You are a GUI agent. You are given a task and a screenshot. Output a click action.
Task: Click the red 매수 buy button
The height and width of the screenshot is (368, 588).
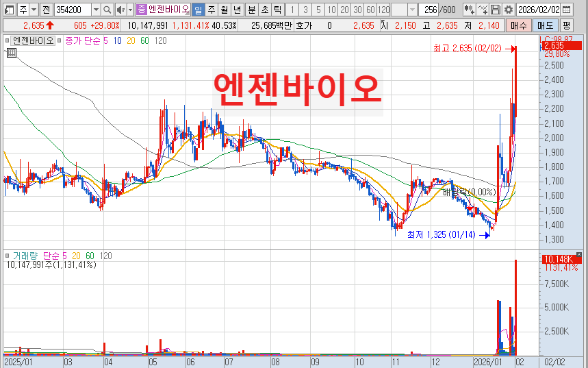coord(519,25)
